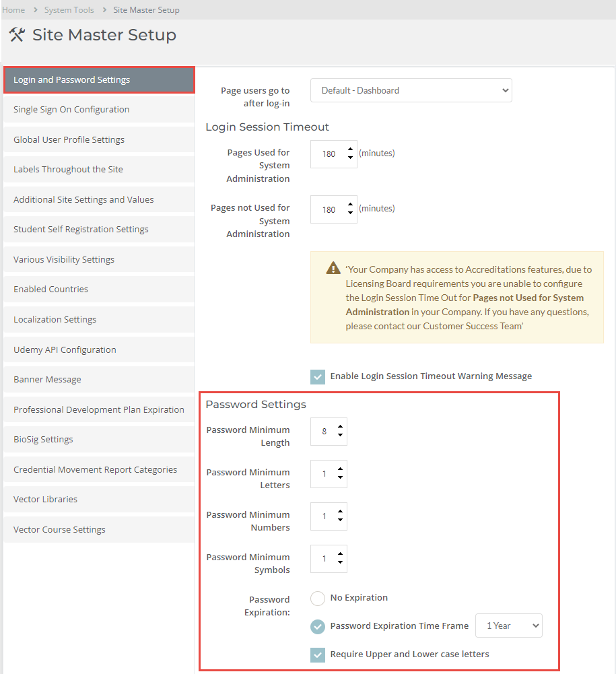Open Various Visibility Settings
The image size is (616, 674).
pyautogui.click(x=99, y=260)
